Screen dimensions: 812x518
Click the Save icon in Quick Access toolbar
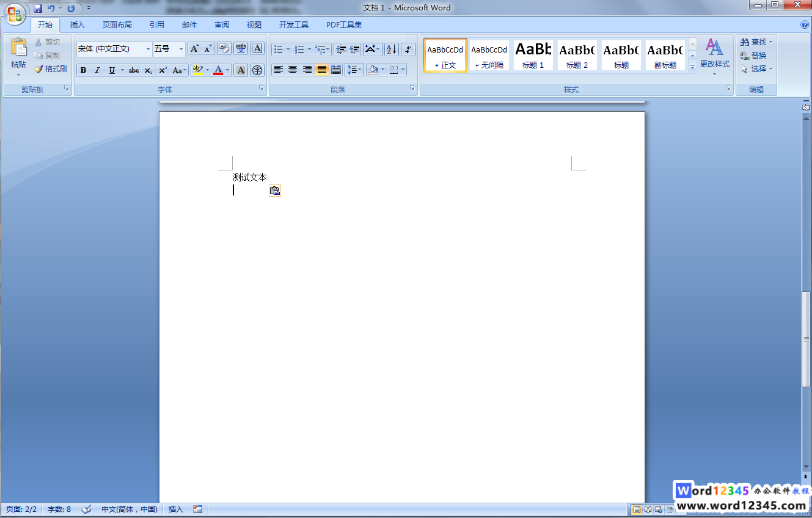point(38,9)
